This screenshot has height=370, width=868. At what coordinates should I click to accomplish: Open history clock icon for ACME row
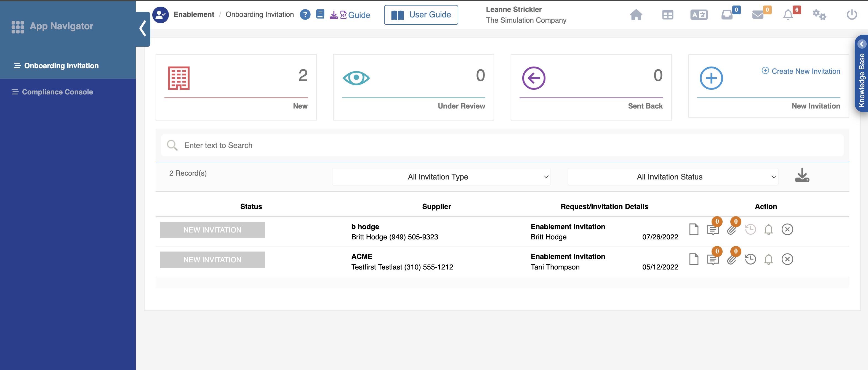click(x=750, y=259)
